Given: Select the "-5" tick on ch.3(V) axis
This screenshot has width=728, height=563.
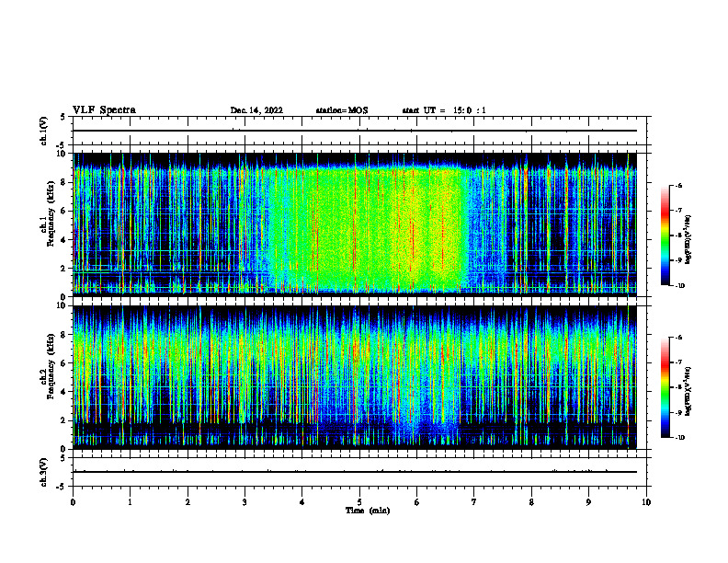Looking at the screenshot, I should pyautogui.click(x=62, y=487).
